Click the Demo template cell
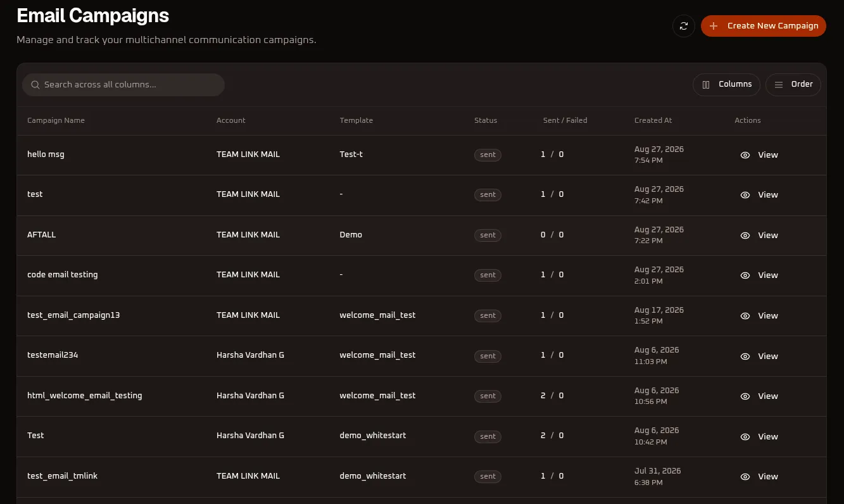The height and width of the screenshot is (504, 844). click(x=351, y=235)
